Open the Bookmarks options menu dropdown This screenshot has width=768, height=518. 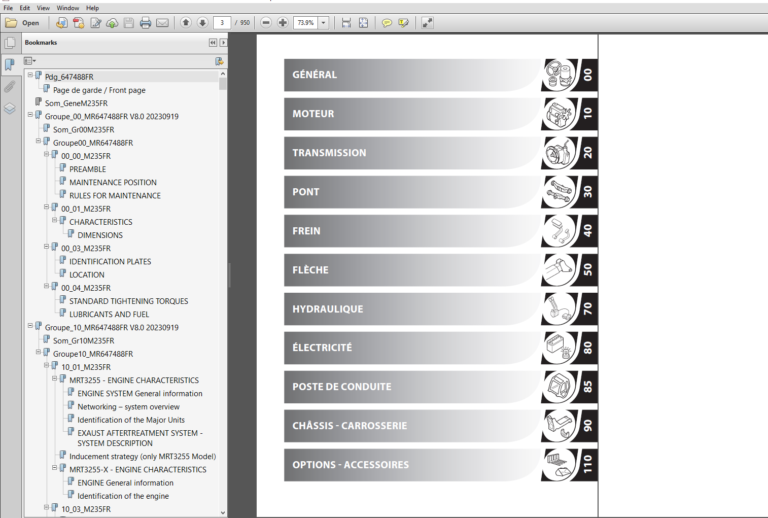click(x=30, y=61)
